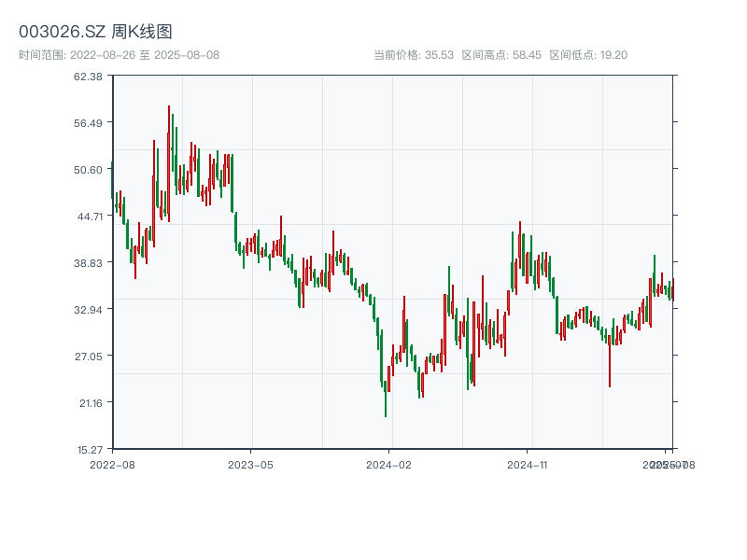
Task: Click the 2022-08 x-axis date label
Action: pos(112,464)
